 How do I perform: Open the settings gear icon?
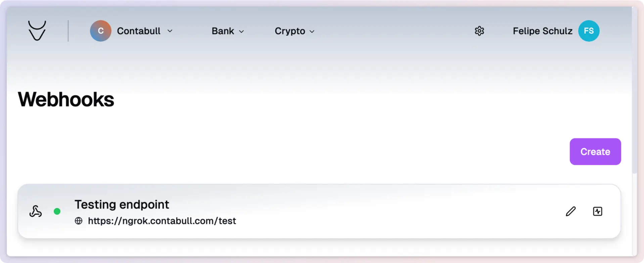pos(479,31)
